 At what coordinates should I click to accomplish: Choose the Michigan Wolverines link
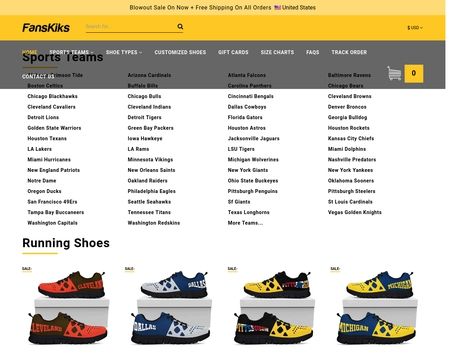(253, 160)
